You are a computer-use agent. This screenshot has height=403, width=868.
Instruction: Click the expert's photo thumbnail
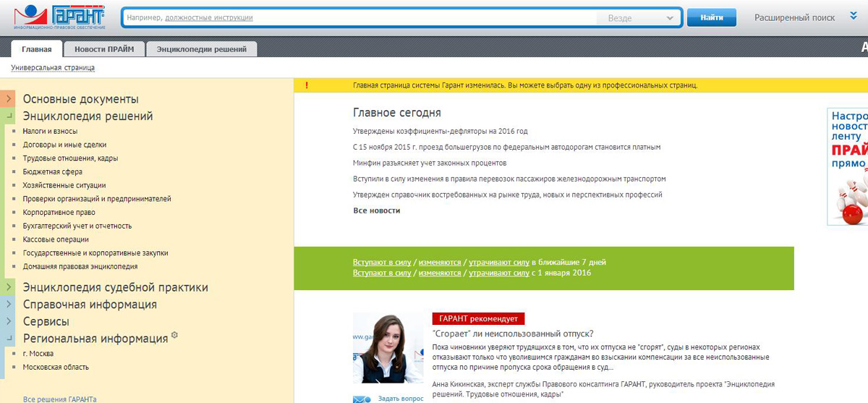387,349
